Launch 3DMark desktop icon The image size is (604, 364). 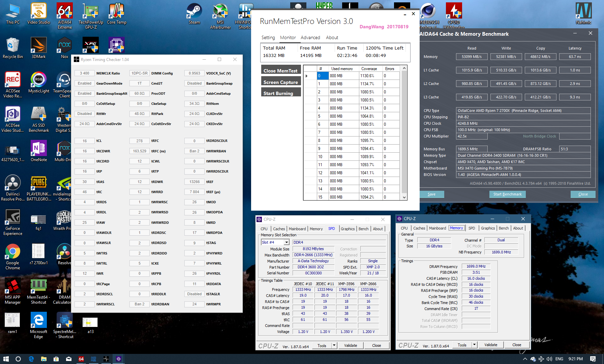(x=38, y=48)
